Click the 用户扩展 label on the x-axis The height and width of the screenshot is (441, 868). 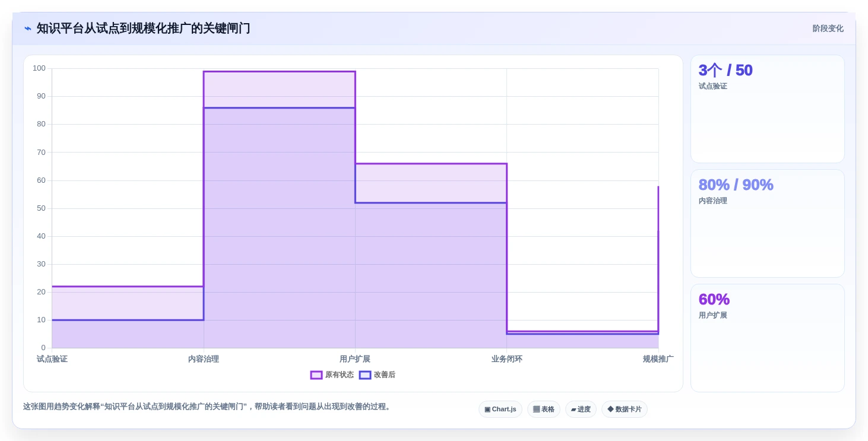pyautogui.click(x=355, y=359)
